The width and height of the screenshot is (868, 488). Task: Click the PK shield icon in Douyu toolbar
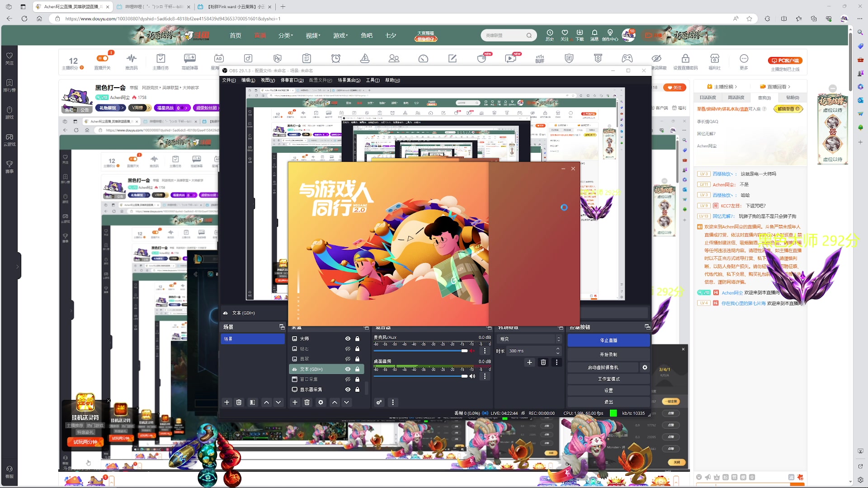(278, 58)
